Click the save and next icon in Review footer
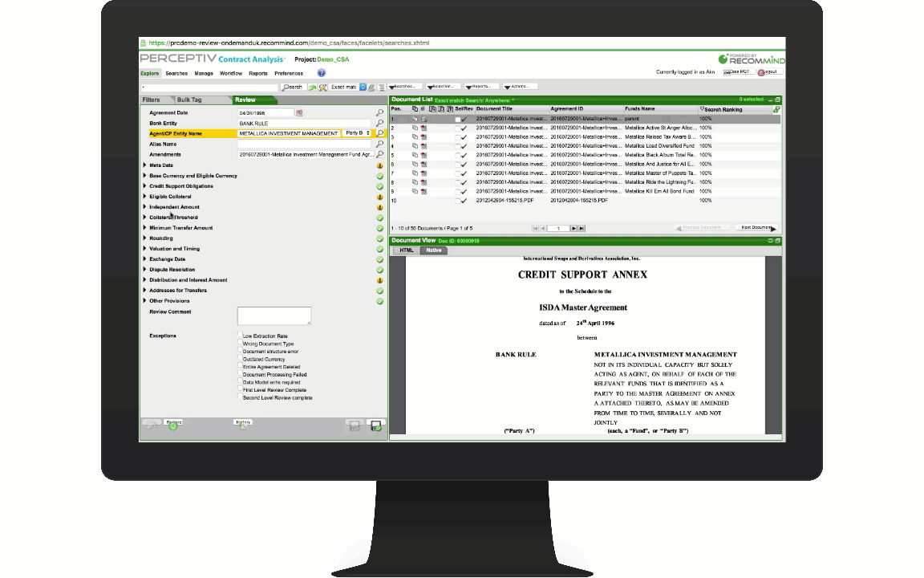Screen dimensions: 924x578 (x=376, y=425)
